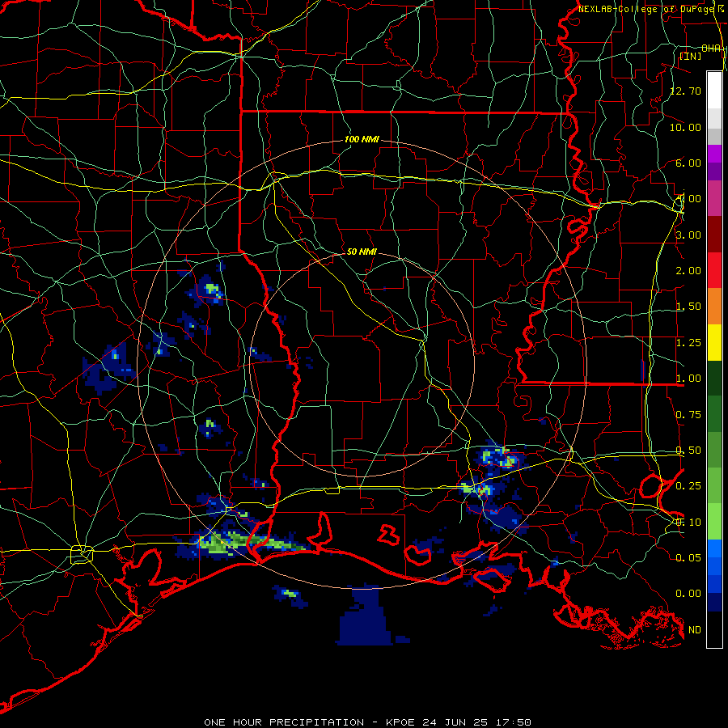Click the 0.00 legend value

tap(688, 594)
